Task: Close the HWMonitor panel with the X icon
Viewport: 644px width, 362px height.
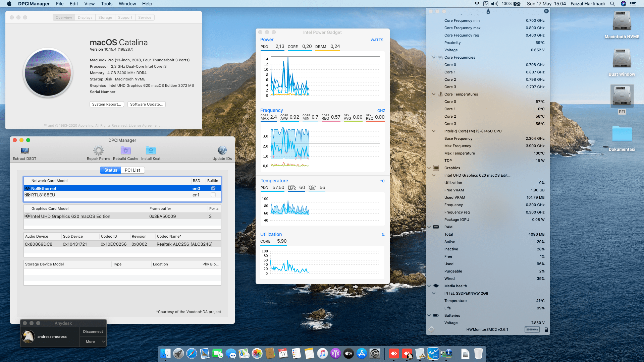Action: coord(546,11)
